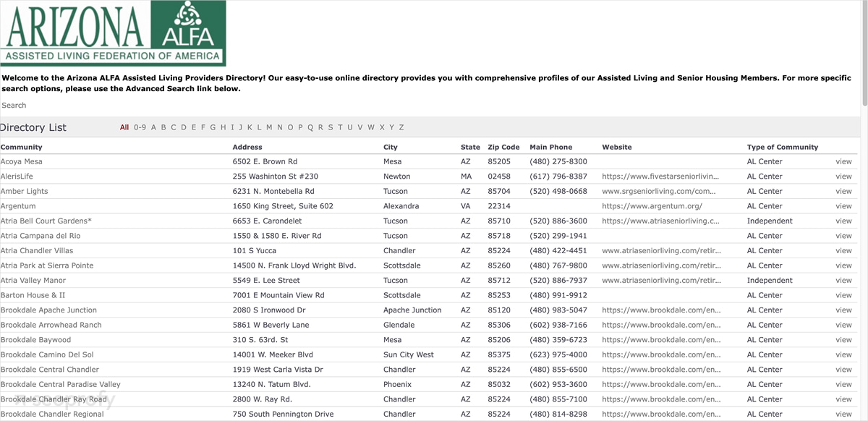Click the Arizona ALFA logo
The image size is (868, 421).
[x=114, y=33]
